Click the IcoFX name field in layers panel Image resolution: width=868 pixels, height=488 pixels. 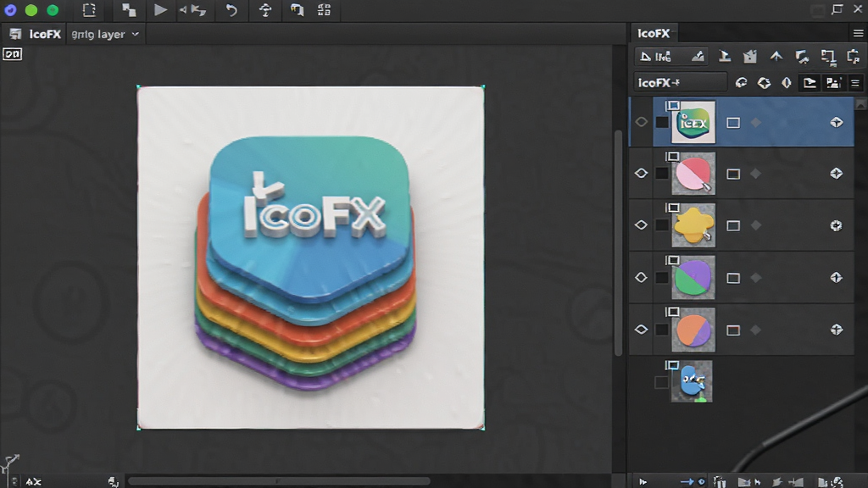click(x=681, y=82)
